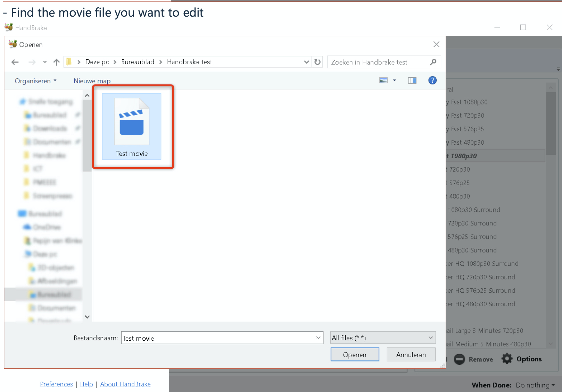The width and height of the screenshot is (562, 392).
Task: Expand the address path history dropdown
Action: 306,62
